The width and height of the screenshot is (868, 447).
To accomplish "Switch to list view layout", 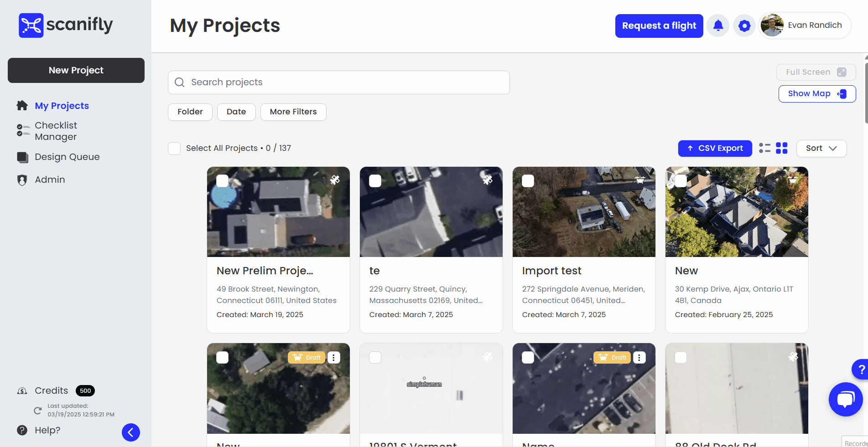I will tap(764, 148).
